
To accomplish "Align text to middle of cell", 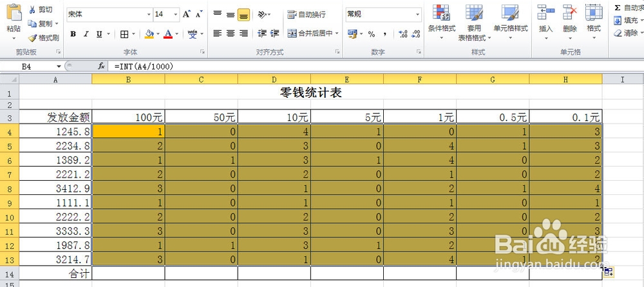I will click(x=231, y=15).
